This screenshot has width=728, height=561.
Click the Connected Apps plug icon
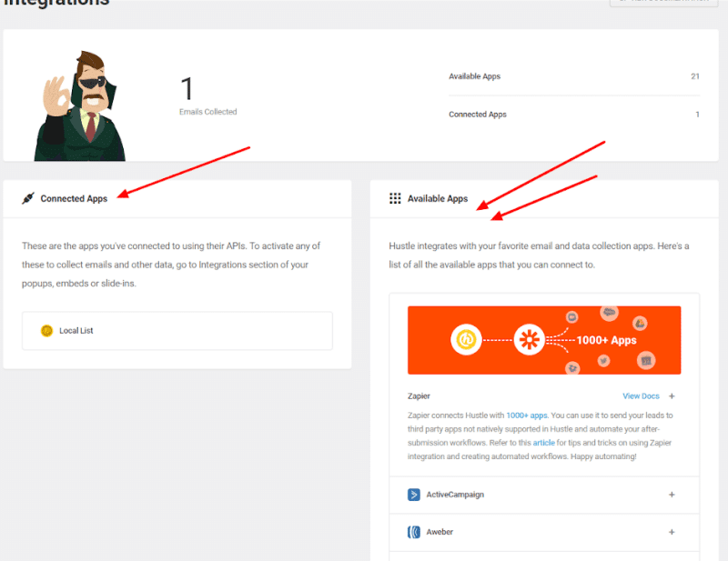point(28,198)
